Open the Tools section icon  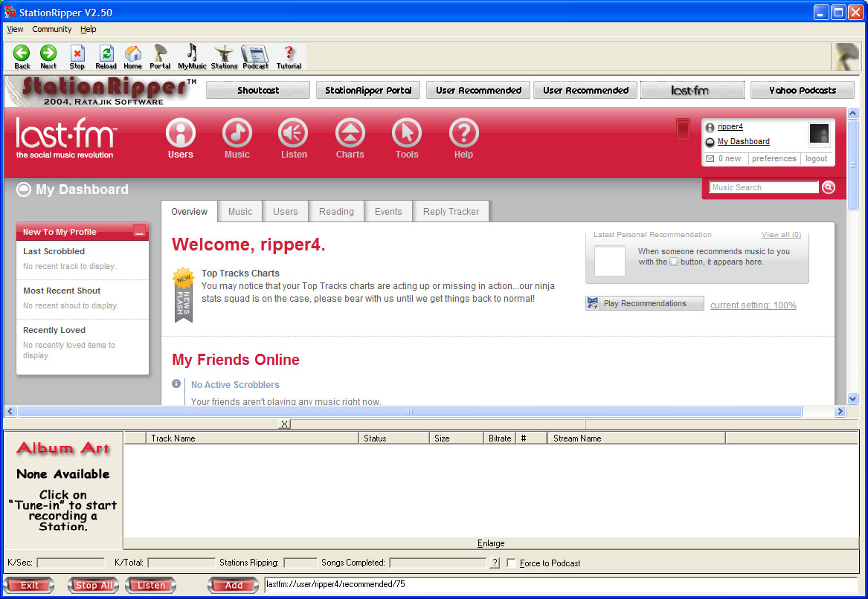click(407, 138)
